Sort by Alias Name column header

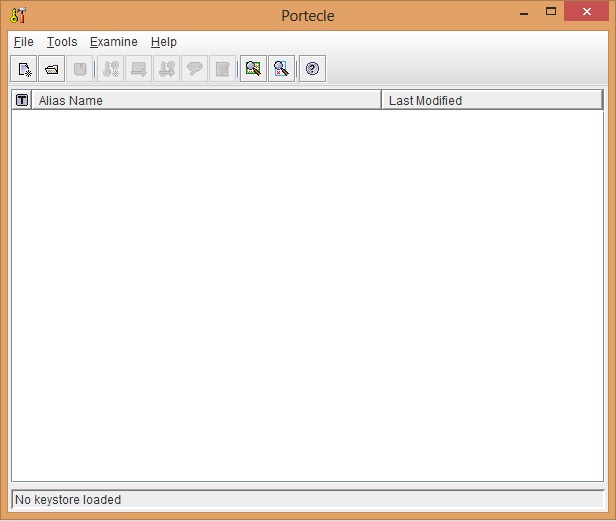[206, 100]
